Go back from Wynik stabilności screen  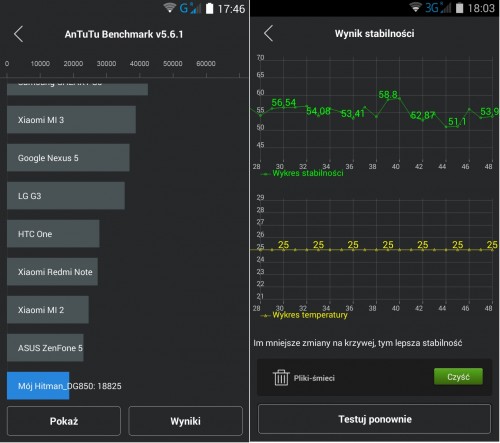pyautogui.click(x=268, y=33)
